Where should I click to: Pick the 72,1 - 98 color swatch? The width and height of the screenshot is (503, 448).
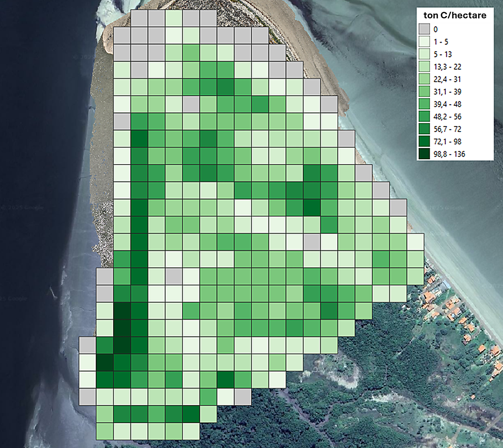[424, 141]
